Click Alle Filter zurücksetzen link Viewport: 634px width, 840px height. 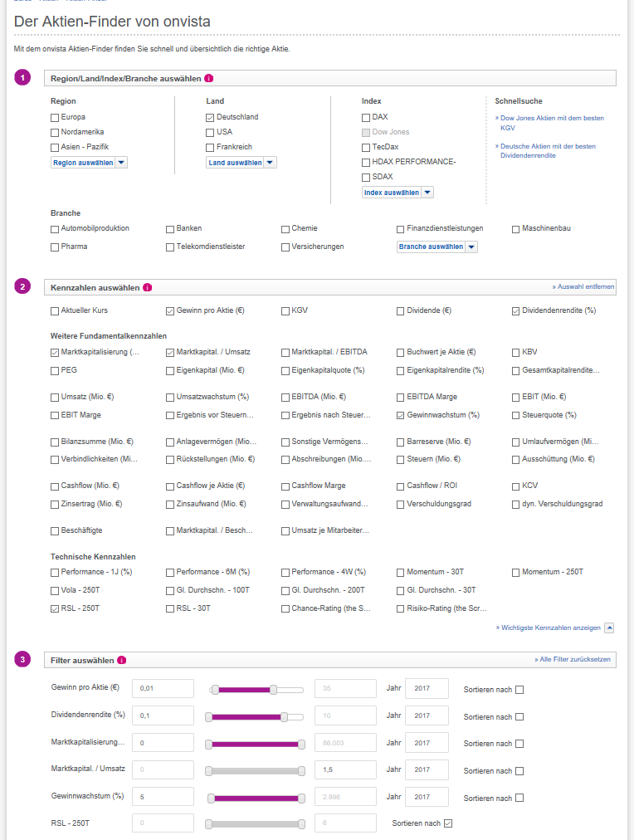tap(573, 659)
